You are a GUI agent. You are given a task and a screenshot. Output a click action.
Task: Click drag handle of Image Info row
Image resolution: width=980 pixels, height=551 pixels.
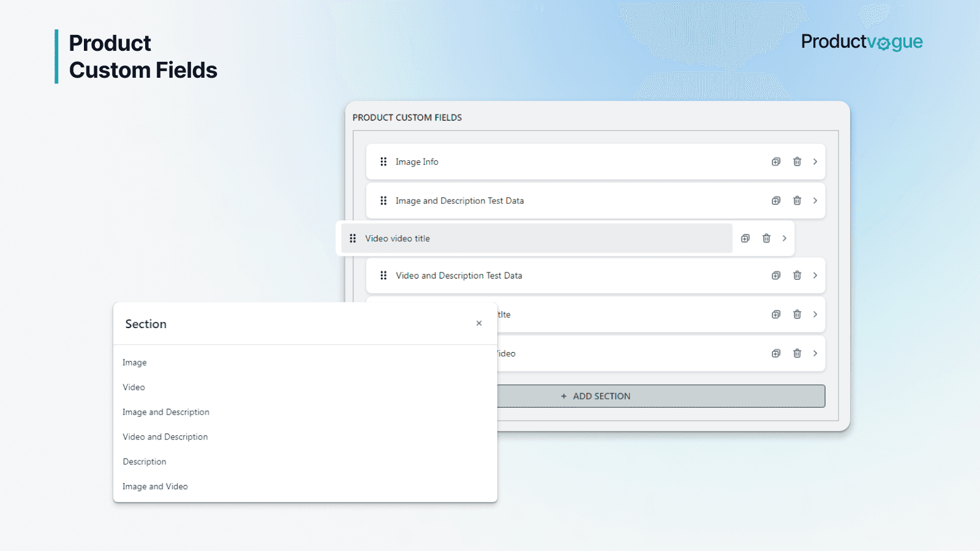click(x=383, y=162)
